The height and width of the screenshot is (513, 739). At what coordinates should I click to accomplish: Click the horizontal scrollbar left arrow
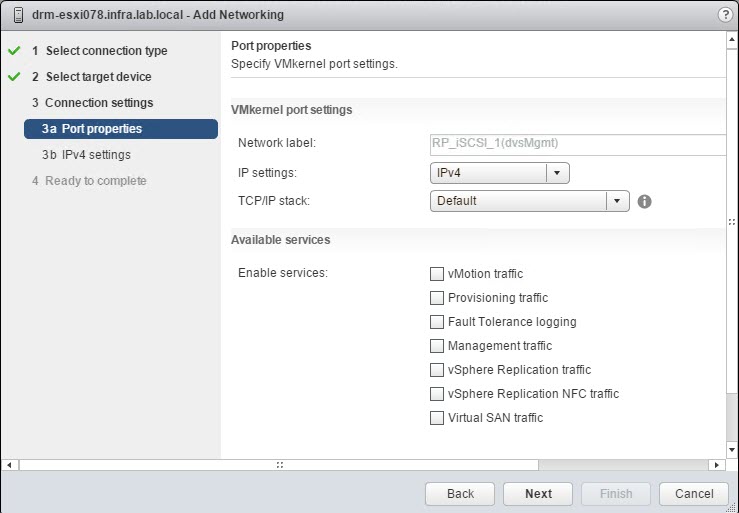click(10, 465)
